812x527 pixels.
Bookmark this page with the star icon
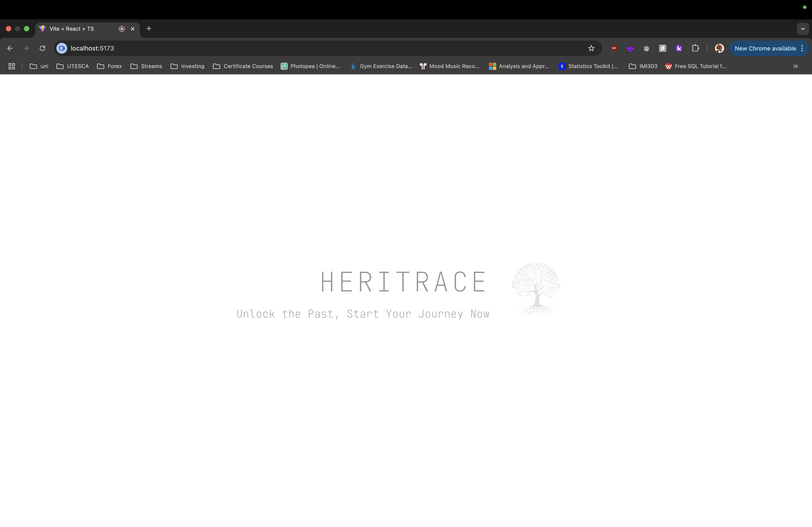tap(591, 48)
